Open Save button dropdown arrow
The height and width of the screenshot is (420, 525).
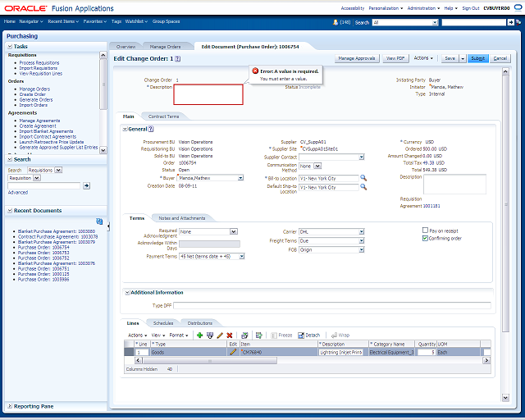(463, 58)
